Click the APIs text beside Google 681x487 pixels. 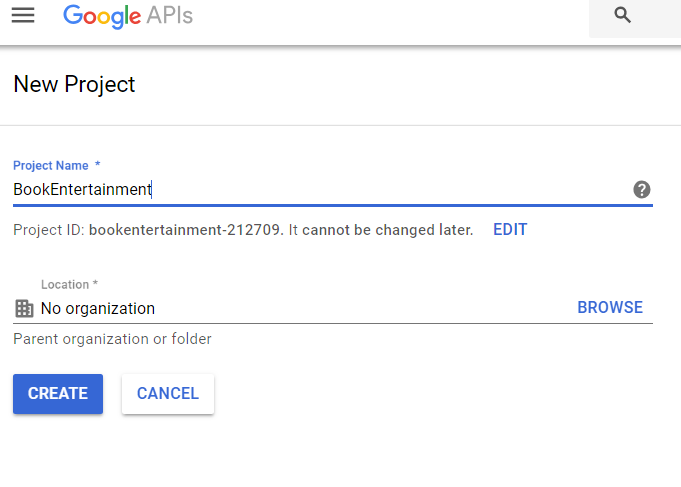169,15
